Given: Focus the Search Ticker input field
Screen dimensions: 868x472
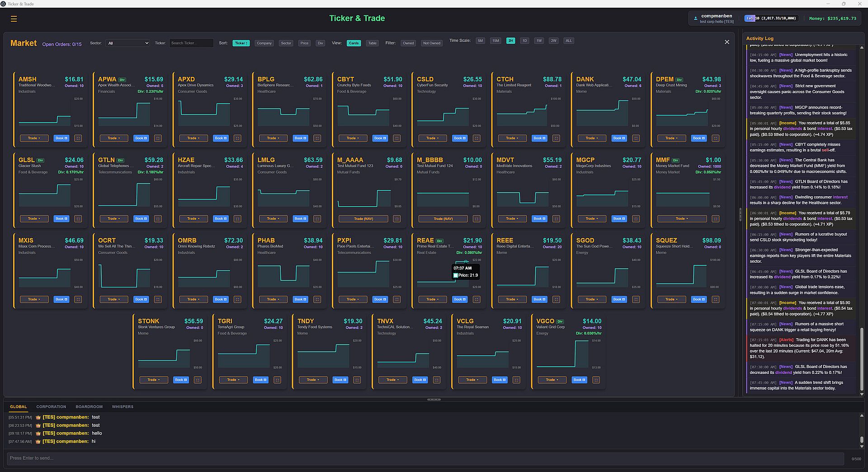Looking at the screenshot, I should [192, 43].
